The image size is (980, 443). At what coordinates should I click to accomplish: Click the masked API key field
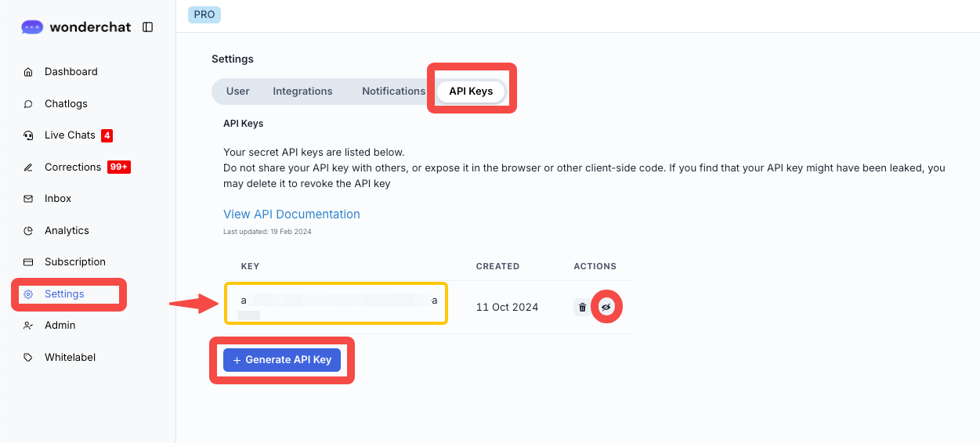[x=337, y=303]
